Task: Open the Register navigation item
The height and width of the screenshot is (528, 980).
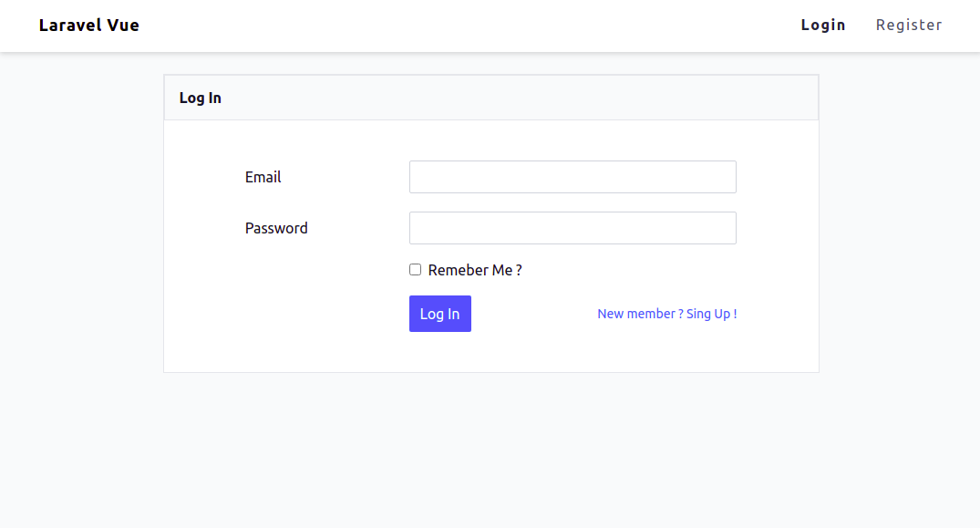Action: point(909,25)
